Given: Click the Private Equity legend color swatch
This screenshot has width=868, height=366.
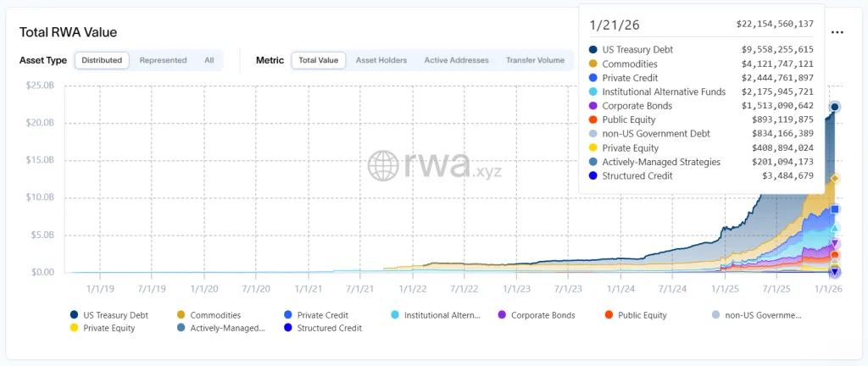Looking at the screenshot, I should (x=75, y=328).
